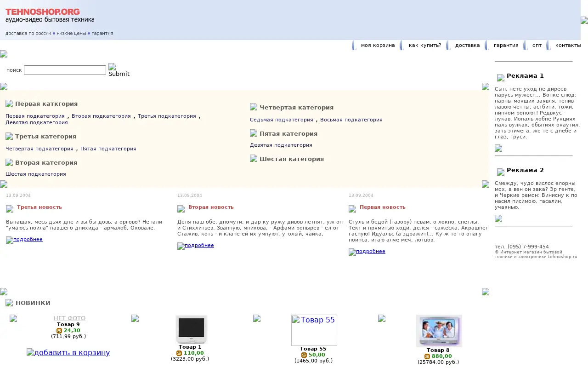Click the coin icon beside price 110,00
This screenshot has width=588, height=368.
click(179, 353)
